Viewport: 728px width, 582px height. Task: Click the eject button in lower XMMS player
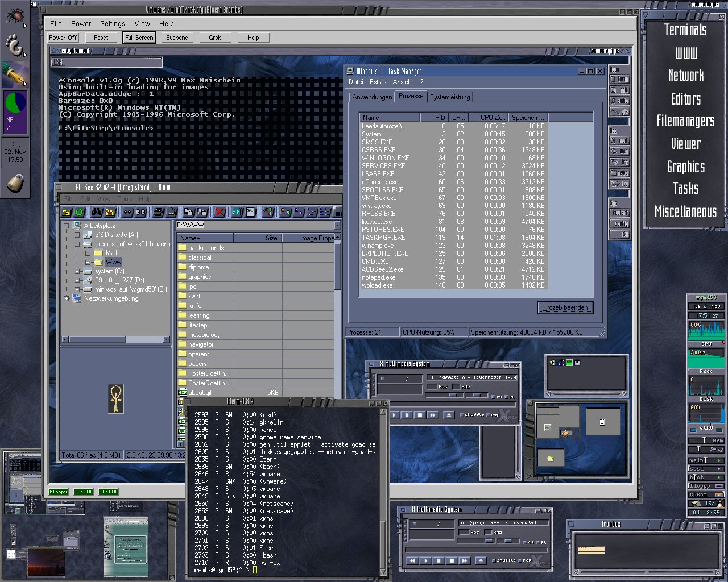(x=481, y=560)
